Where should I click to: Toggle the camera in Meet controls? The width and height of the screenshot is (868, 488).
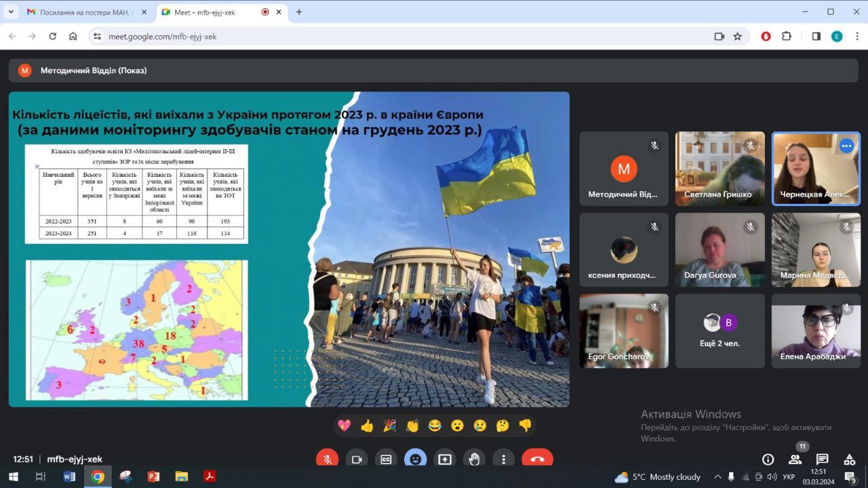click(357, 459)
